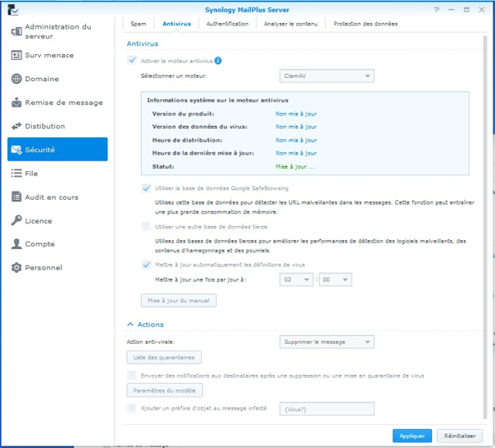Open the Protection des données tab
The width and height of the screenshot is (495, 448).
(366, 24)
